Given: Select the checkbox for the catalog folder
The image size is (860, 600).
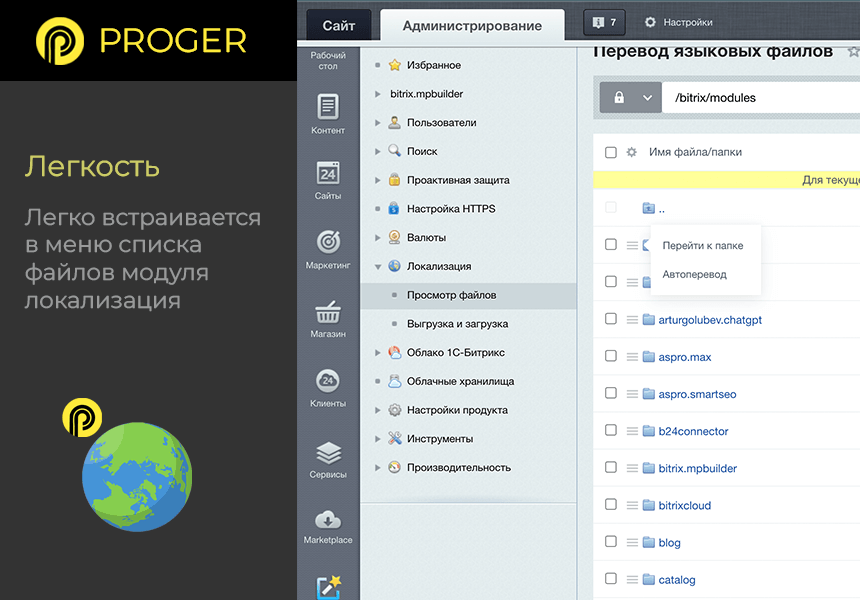Looking at the screenshot, I should pos(611,579).
